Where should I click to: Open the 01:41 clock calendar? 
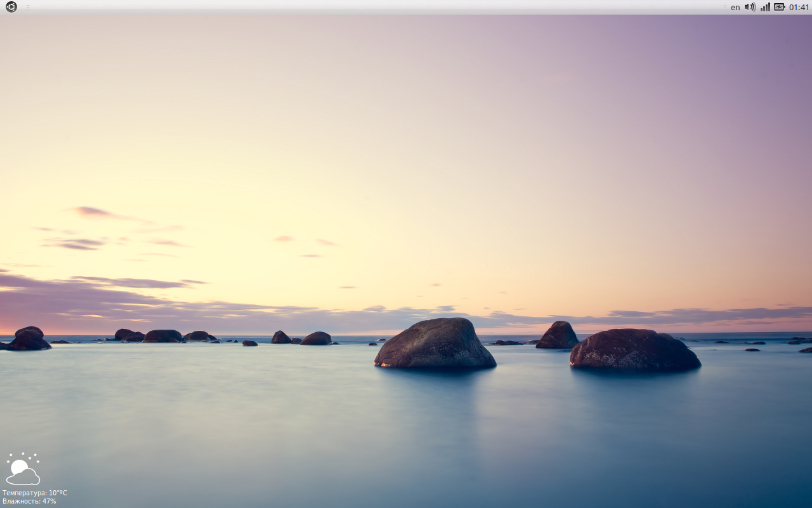coord(799,8)
